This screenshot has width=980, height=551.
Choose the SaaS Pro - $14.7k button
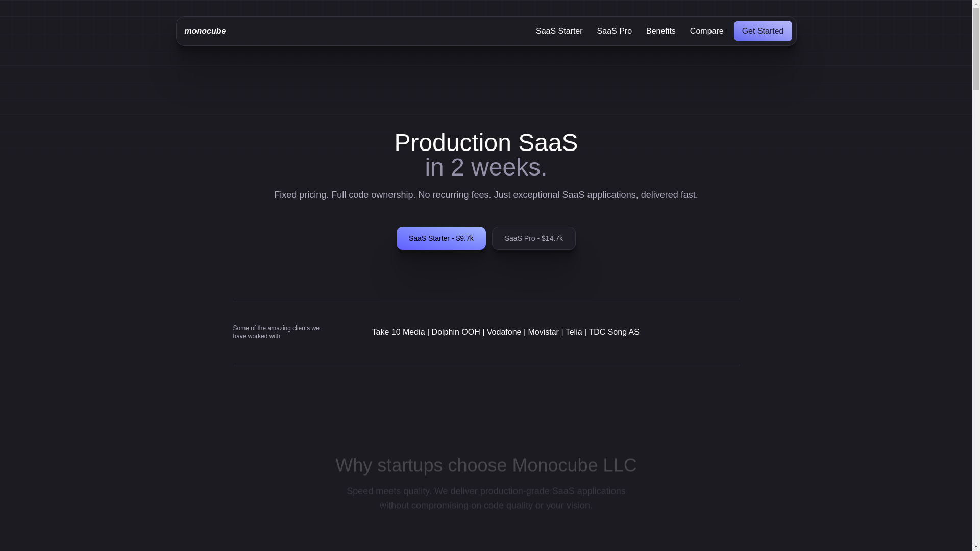coord(533,238)
